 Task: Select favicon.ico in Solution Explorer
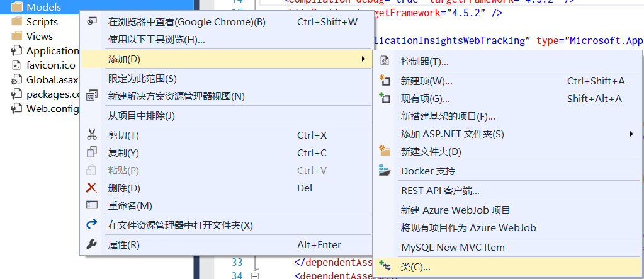tap(50, 65)
